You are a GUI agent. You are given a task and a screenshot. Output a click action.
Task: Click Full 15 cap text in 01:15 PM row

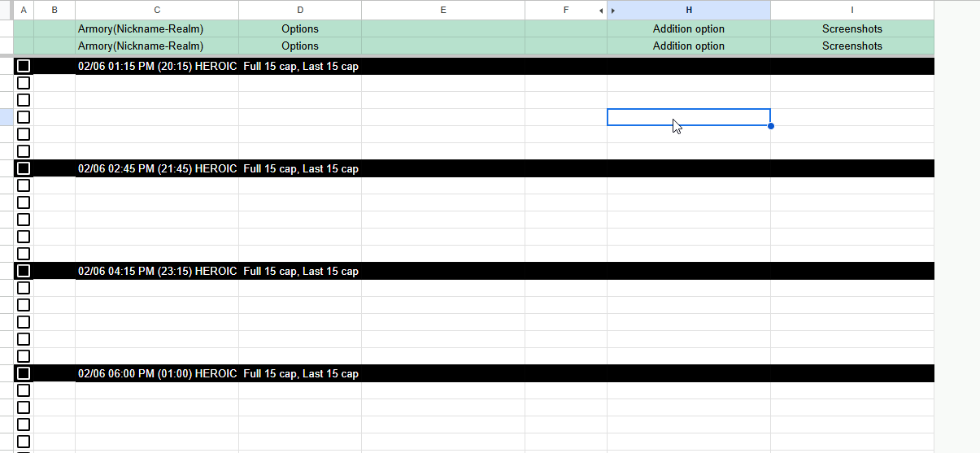(270, 66)
